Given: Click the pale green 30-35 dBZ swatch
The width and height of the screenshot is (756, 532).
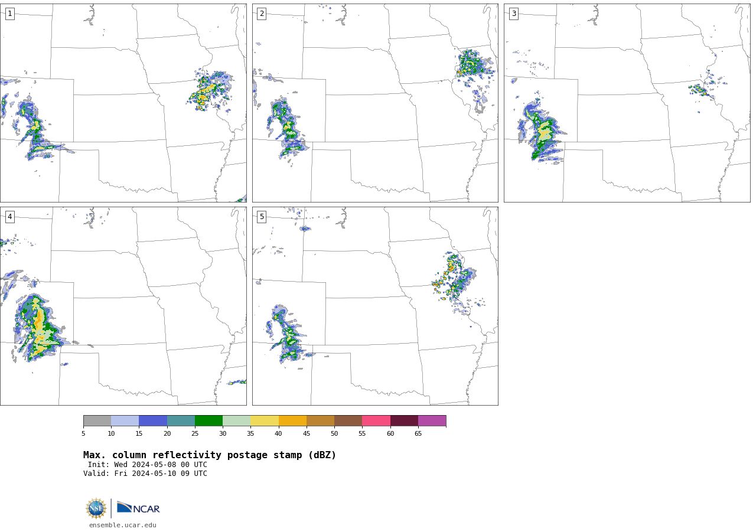Looking at the screenshot, I should 236,420.
